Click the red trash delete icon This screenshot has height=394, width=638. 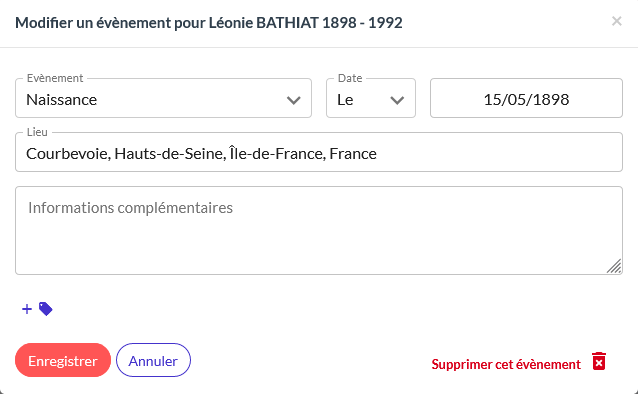(599, 361)
